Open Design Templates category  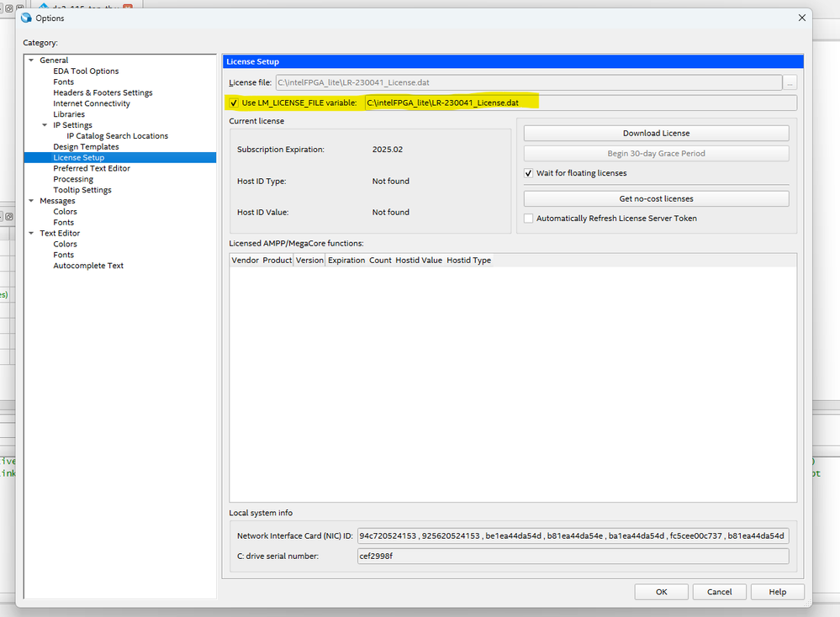point(86,147)
